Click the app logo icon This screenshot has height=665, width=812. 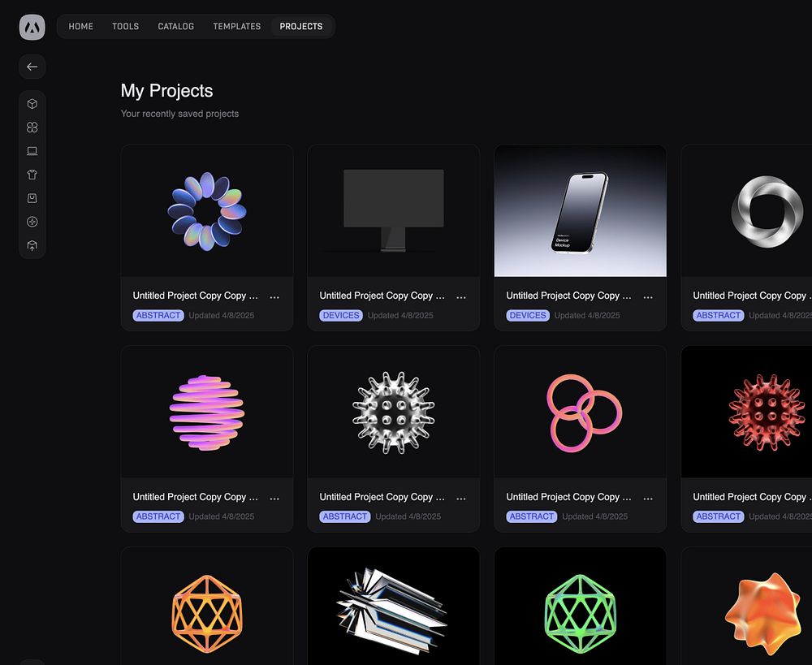pos(32,27)
